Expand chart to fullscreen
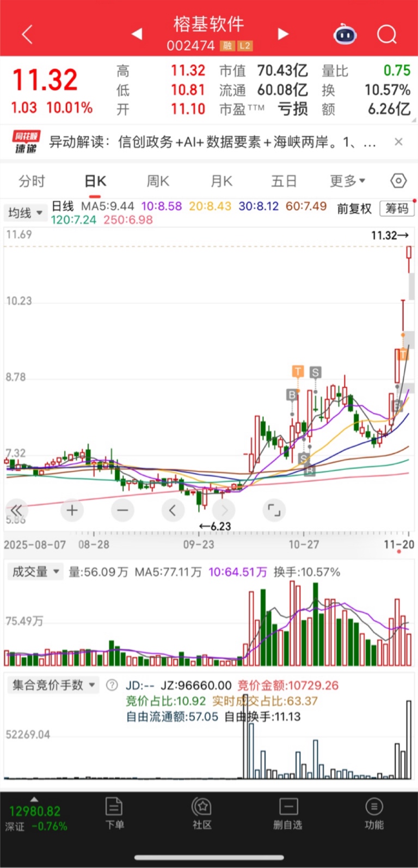The height and width of the screenshot is (868, 418). [274, 510]
